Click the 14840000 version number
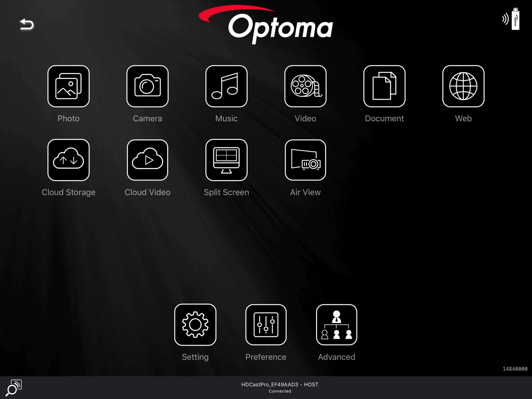Screen dimensions: 532x399 (515, 369)
